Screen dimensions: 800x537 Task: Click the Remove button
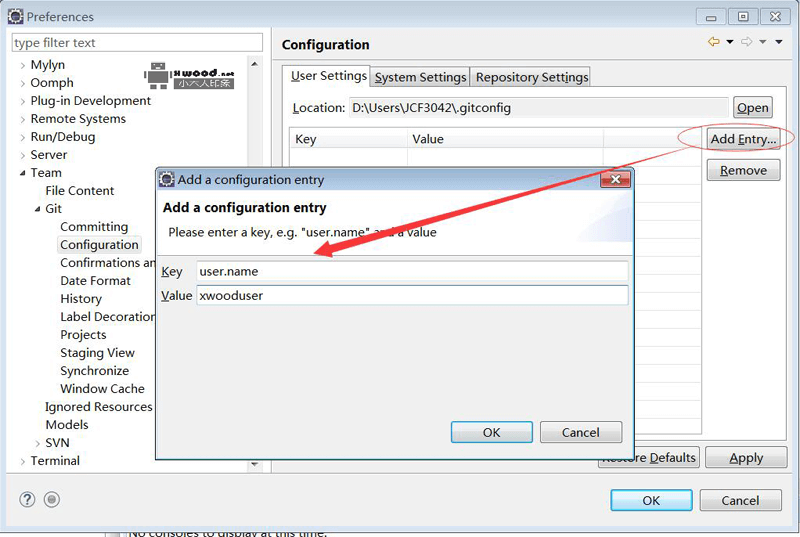743,170
